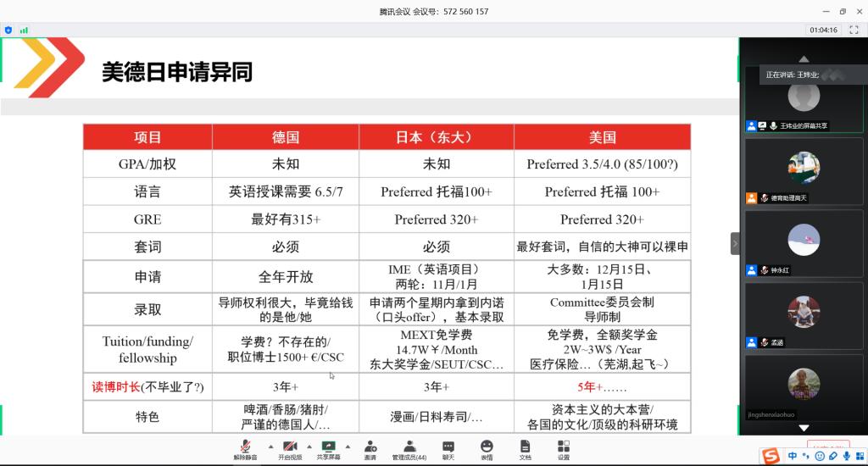Image resolution: width=868 pixels, height=466 pixels.
Task: Click the blue security shield icon
Action: pyautogui.click(x=8, y=30)
